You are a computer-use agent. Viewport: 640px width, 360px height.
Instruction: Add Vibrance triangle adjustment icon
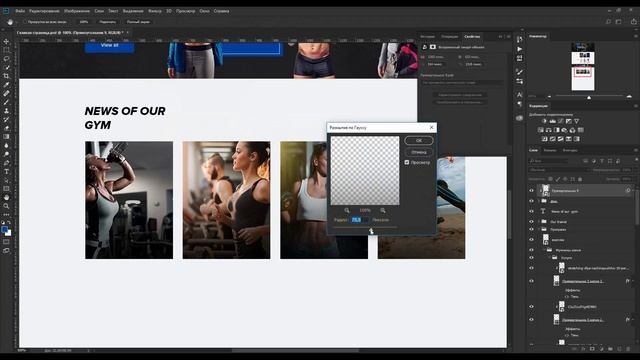pos(576,121)
